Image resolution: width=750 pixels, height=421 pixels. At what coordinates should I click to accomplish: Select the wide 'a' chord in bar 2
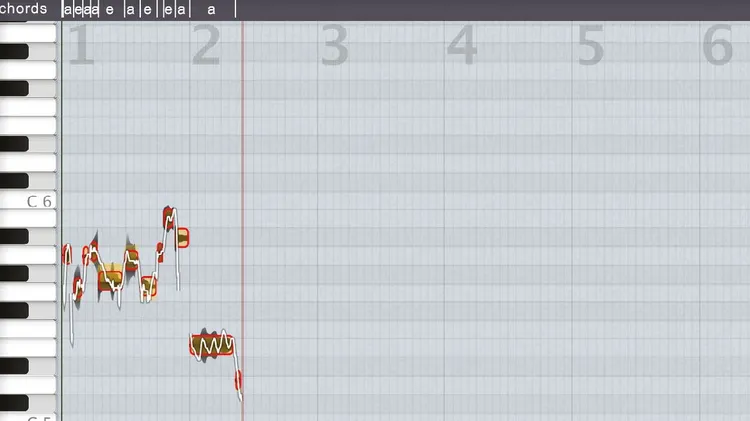click(x=212, y=9)
